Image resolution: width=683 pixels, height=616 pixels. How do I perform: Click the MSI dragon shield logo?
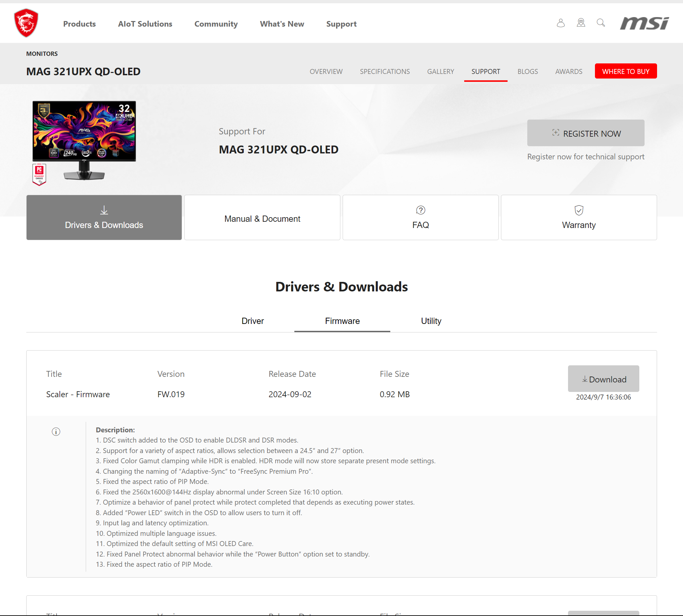click(x=26, y=23)
